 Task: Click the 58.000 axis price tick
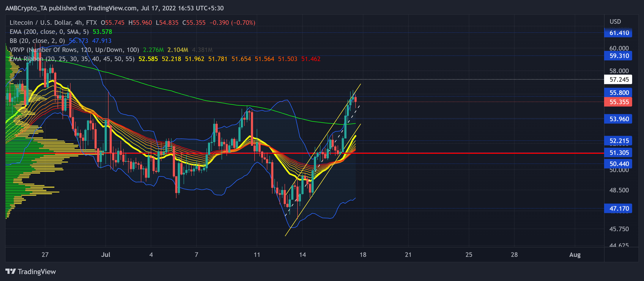[x=619, y=71]
